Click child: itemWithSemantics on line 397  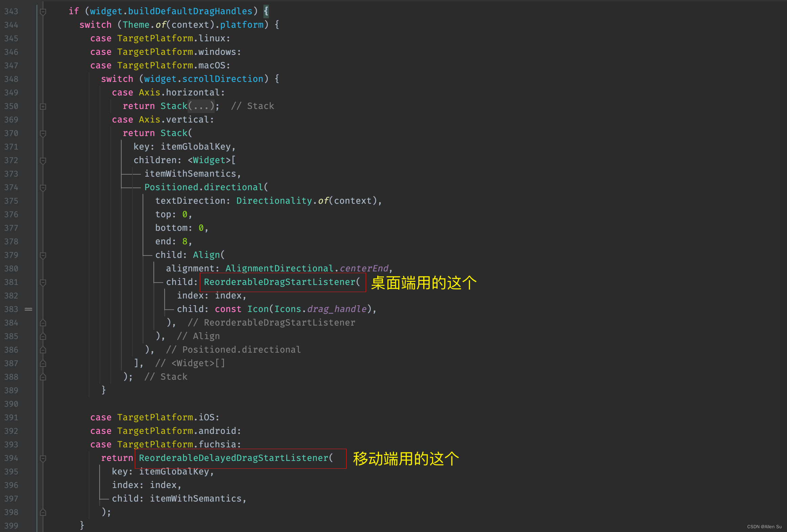click(177, 499)
